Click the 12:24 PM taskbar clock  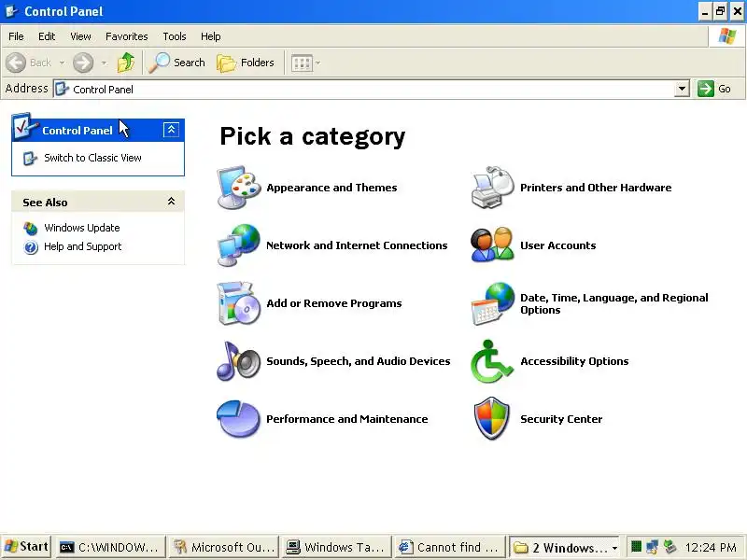711,548
